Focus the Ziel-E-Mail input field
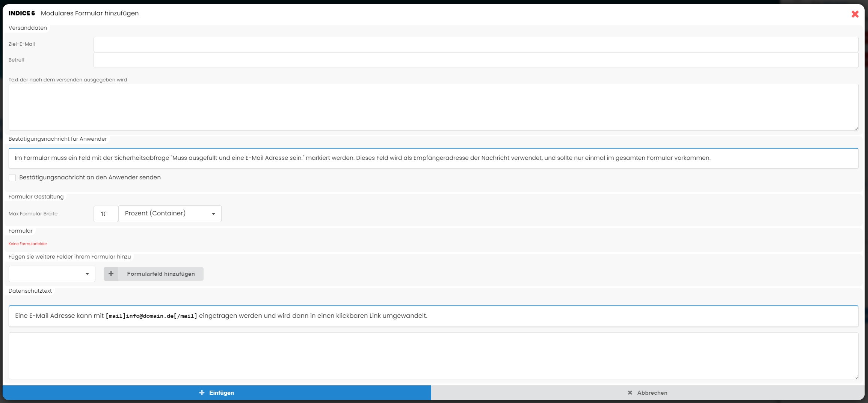Screen dimensions: 868x403 [x=476, y=44]
